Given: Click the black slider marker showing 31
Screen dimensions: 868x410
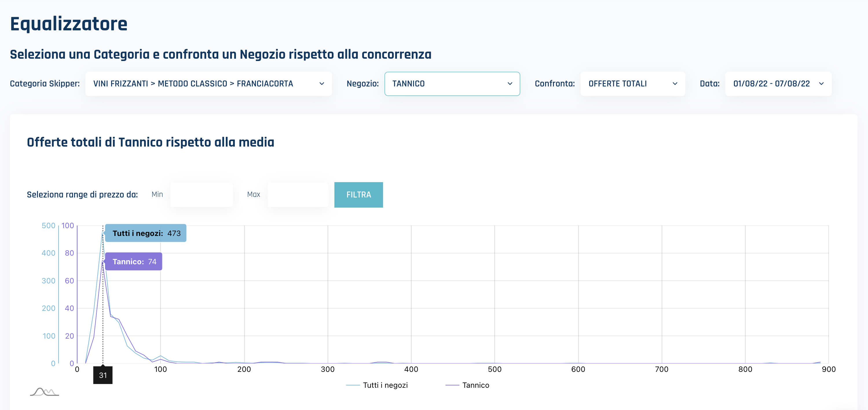Looking at the screenshot, I should point(103,375).
